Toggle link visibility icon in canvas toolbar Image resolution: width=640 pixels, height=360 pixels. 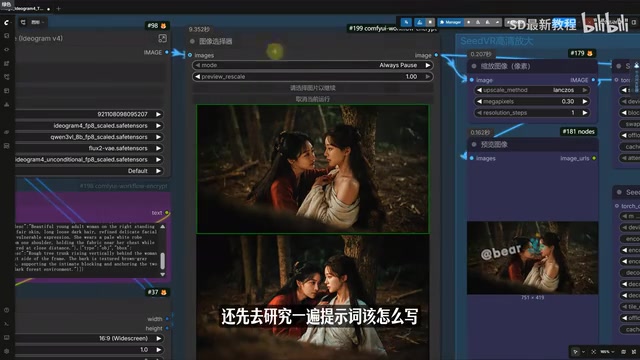pos(633,351)
